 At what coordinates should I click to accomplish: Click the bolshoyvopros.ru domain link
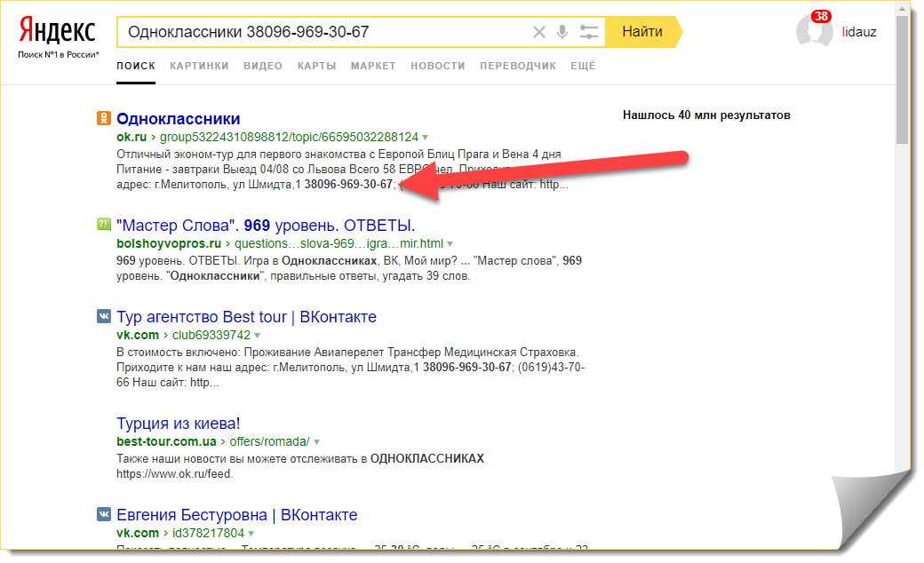169,243
